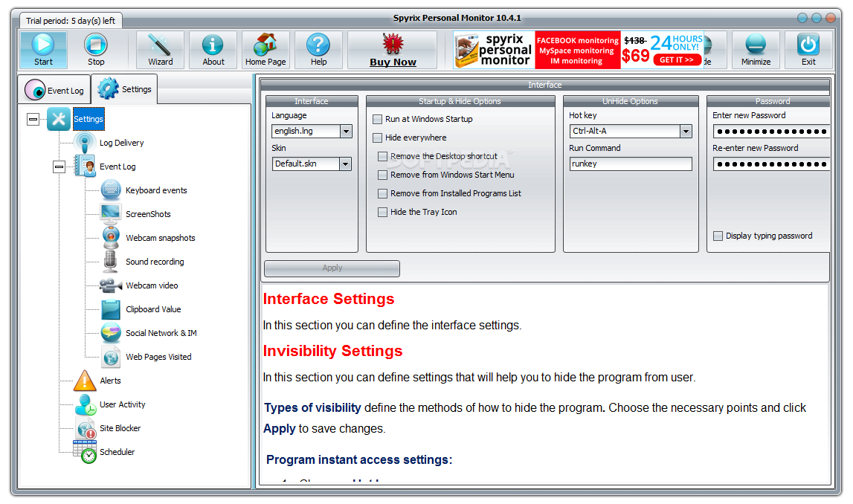Click the Re-enter new Password field

click(x=771, y=164)
